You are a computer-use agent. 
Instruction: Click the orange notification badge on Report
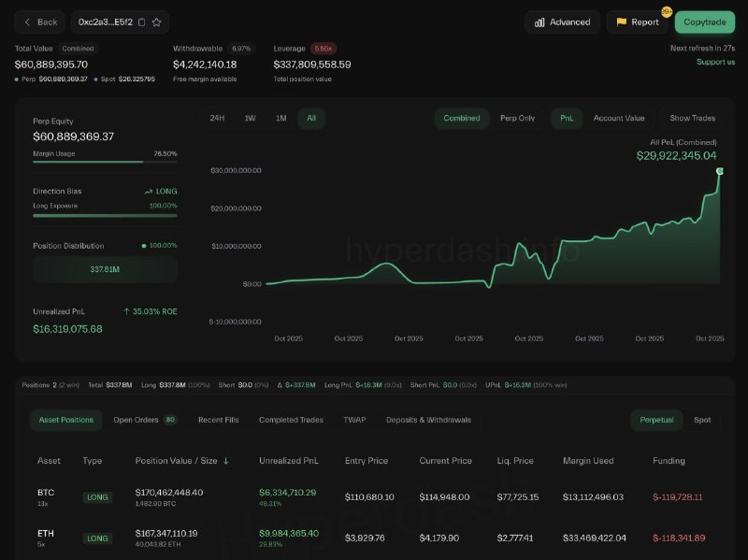667,10
